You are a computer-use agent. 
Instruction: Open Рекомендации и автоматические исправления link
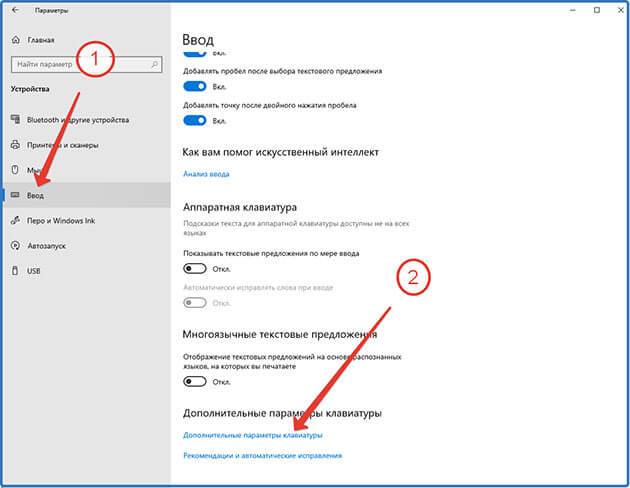[263, 455]
